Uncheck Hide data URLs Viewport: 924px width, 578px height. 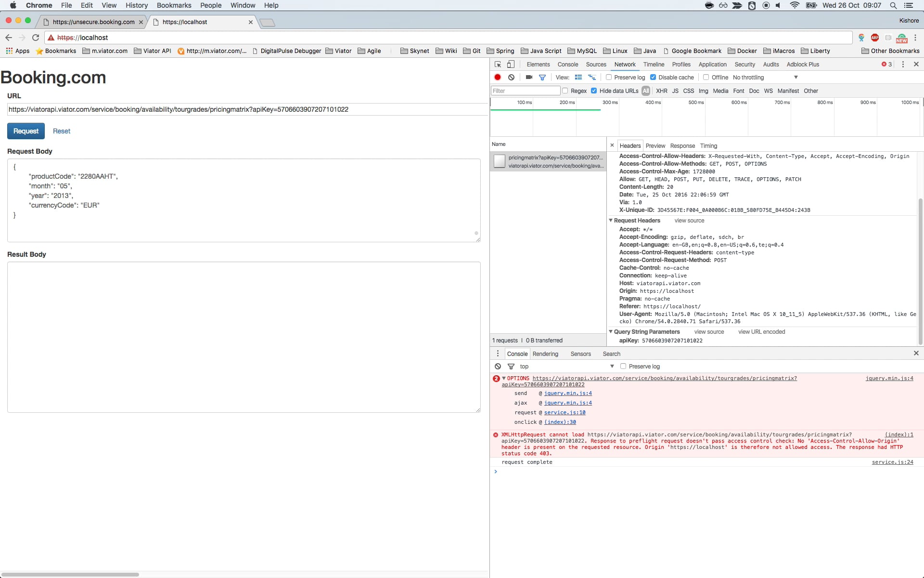click(x=594, y=91)
